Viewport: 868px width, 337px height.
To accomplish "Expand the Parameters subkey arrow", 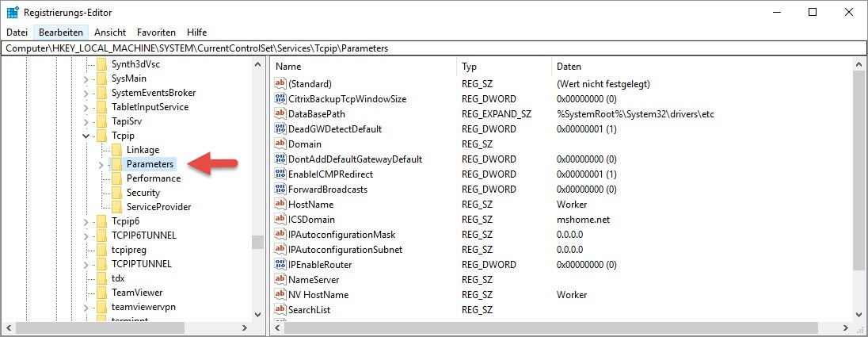I will click(100, 164).
